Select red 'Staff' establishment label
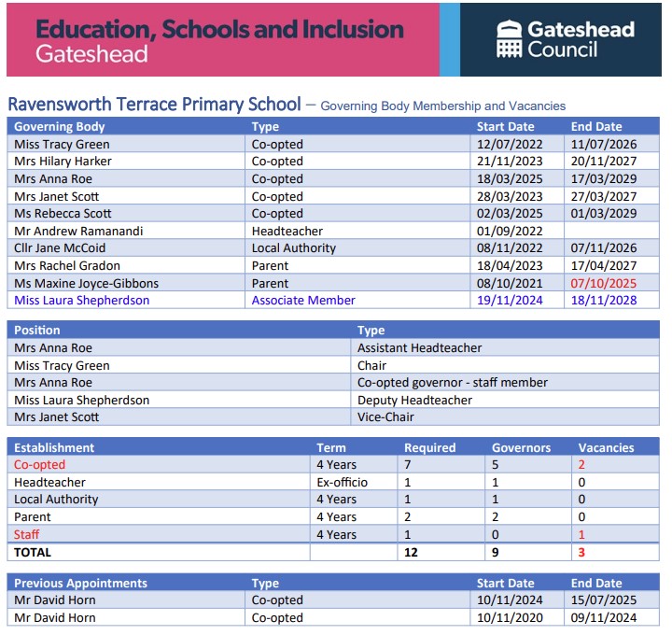The height and width of the screenshot is (635, 672). click(x=26, y=535)
